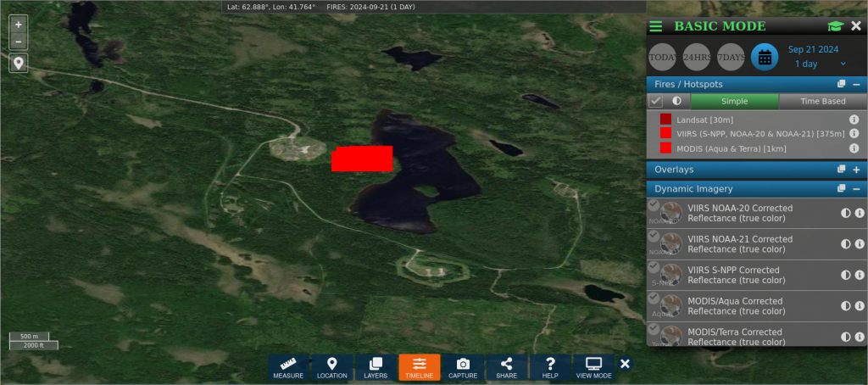Click the Sep 21 2024 date text

click(x=813, y=49)
